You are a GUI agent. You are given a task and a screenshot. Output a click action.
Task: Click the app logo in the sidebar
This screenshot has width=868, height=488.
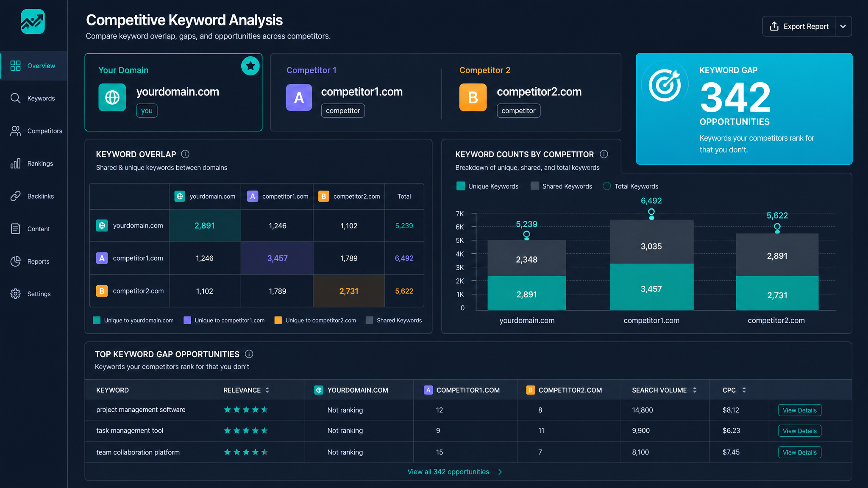click(33, 22)
